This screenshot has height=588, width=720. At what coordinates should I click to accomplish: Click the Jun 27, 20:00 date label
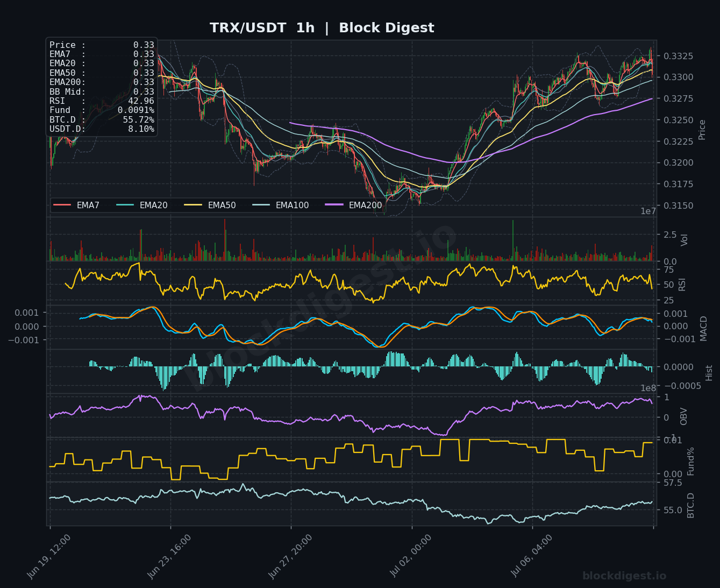click(x=290, y=556)
